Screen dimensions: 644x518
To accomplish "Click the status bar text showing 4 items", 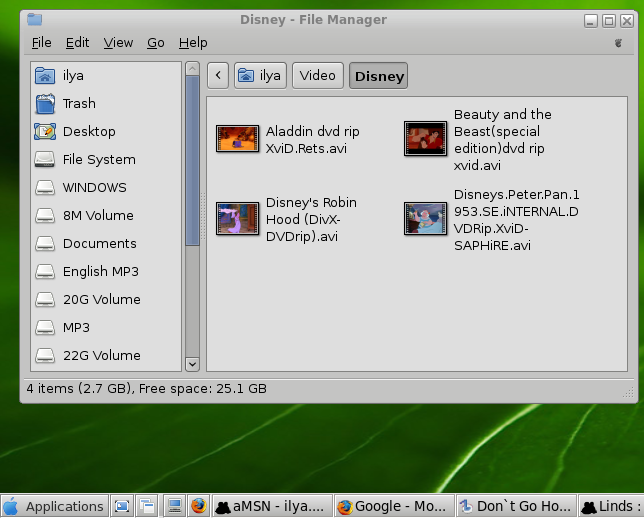I will pos(147,389).
